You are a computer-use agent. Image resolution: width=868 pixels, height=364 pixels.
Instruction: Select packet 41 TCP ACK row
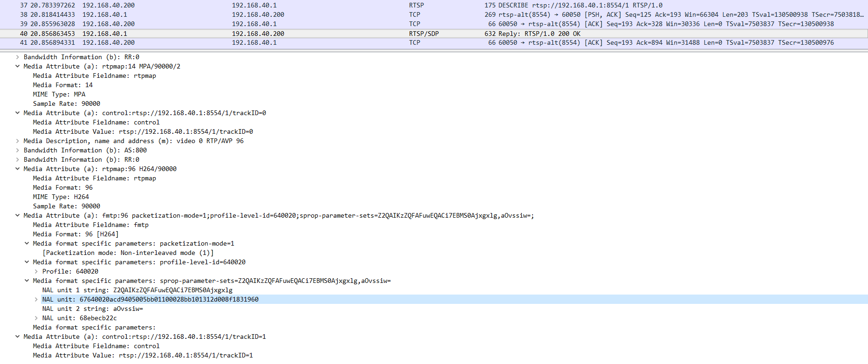coord(434,42)
